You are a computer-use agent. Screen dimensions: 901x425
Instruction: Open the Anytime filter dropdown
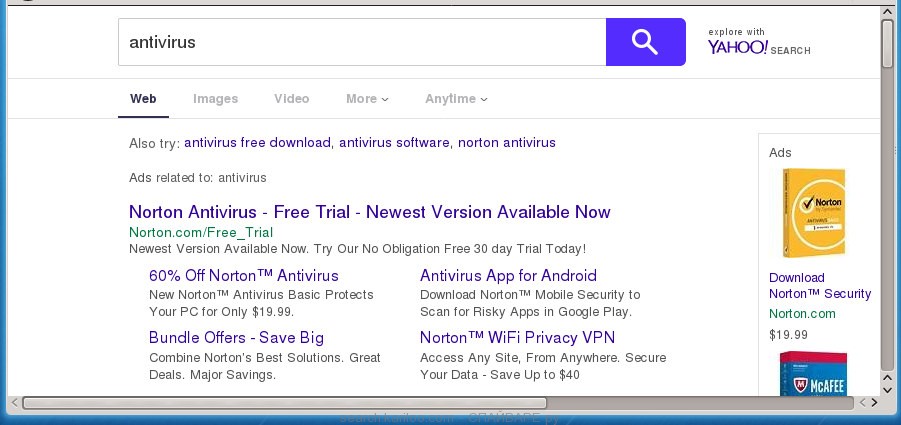tap(456, 99)
